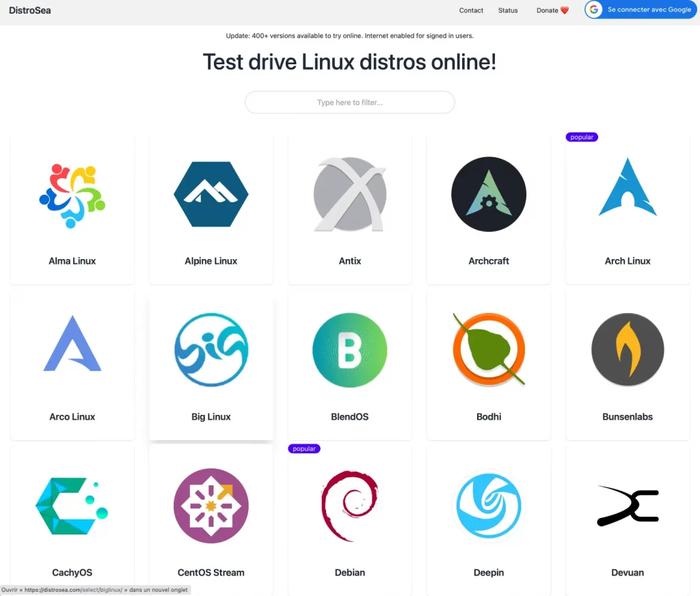
Task: Go to the Status menu item
Action: click(x=508, y=10)
